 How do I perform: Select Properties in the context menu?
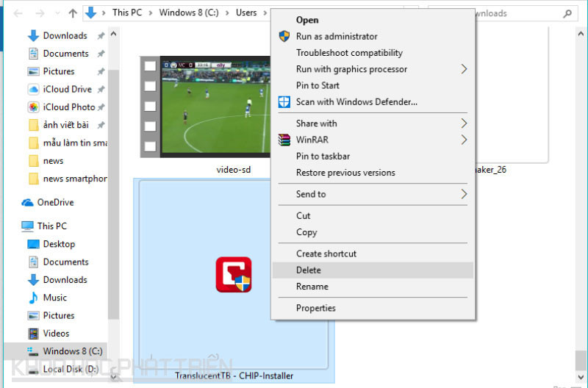[316, 308]
